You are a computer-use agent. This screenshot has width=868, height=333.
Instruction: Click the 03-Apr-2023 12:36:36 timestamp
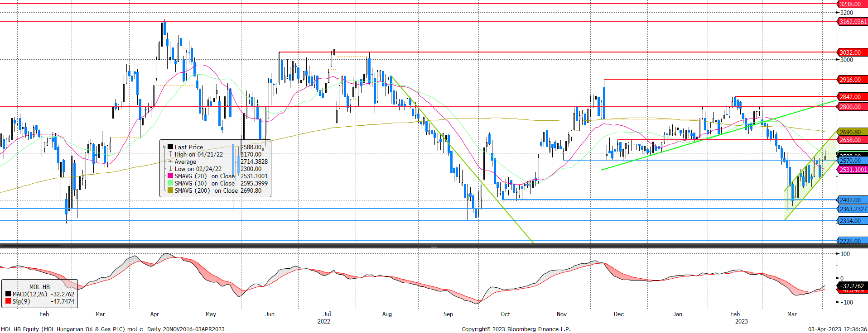coord(837,329)
